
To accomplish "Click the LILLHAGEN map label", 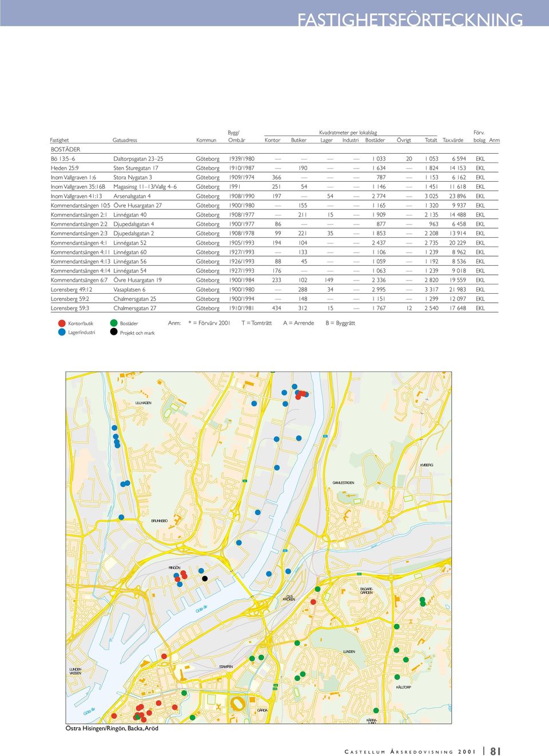I will pyautogui.click(x=144, y=403).
